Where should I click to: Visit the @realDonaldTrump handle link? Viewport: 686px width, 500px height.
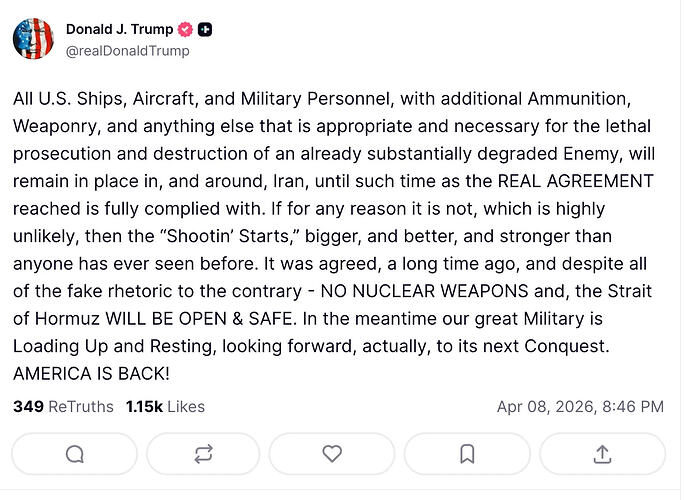127,50
